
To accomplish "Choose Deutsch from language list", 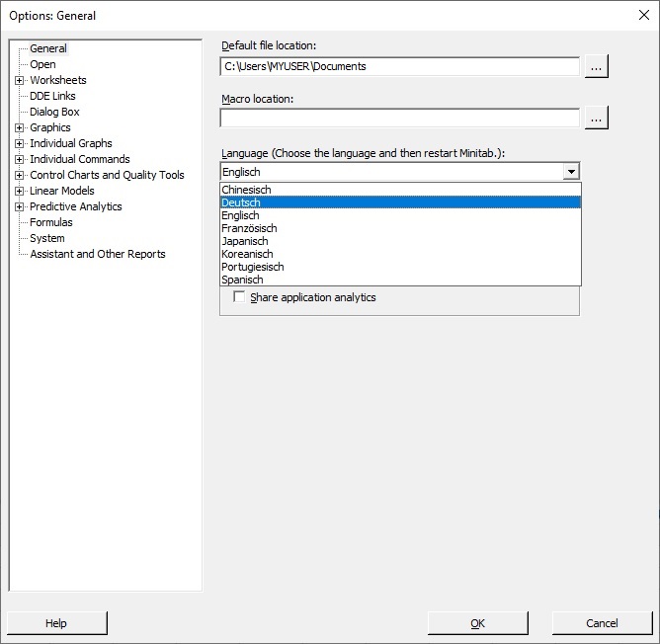I will point(400,202).
